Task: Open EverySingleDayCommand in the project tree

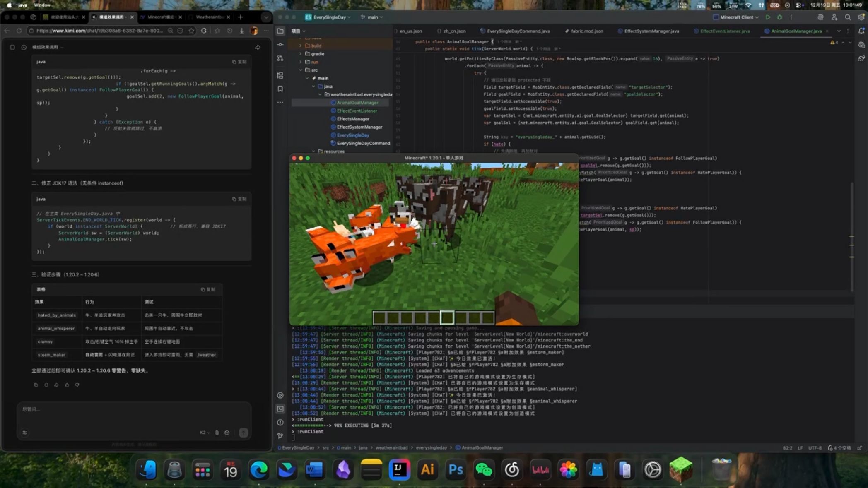Action: coord(360,143)
